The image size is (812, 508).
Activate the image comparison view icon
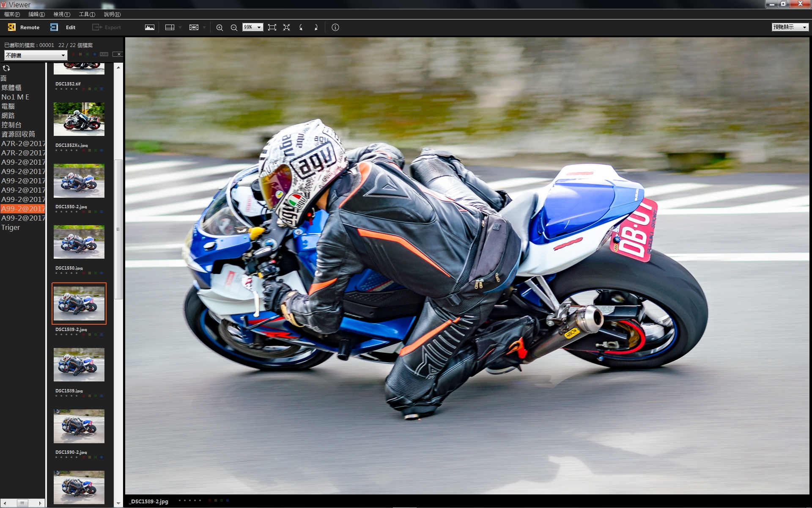194,28
